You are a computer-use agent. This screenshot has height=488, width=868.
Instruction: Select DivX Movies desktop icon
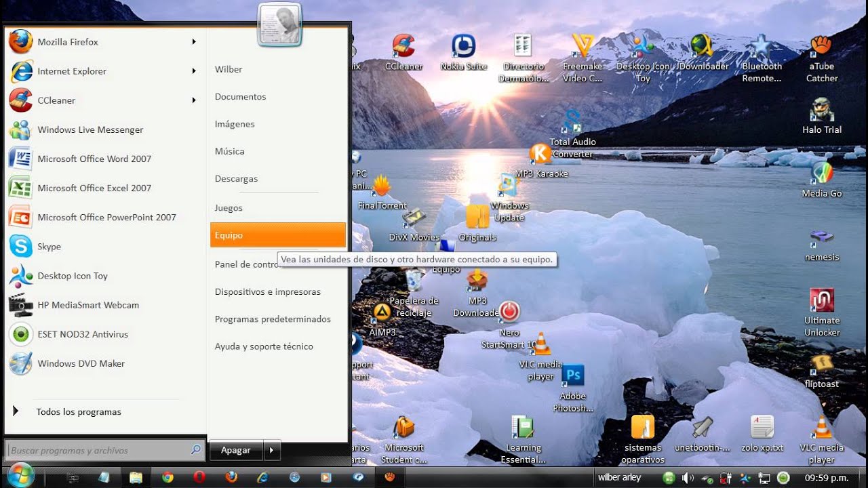coord(414,225)
